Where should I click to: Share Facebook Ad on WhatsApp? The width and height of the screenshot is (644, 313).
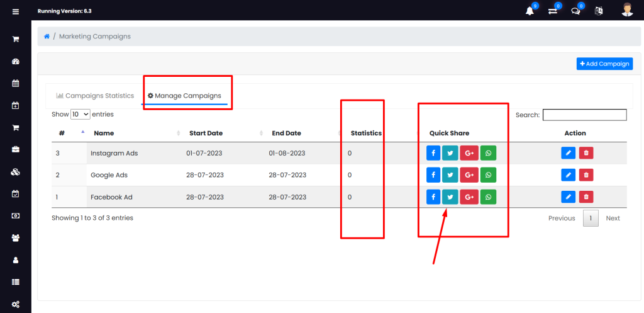(x=488, y=196)
